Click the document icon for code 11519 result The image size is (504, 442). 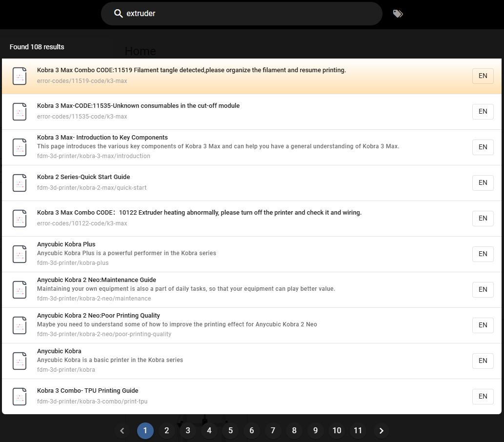pos(20,76)
